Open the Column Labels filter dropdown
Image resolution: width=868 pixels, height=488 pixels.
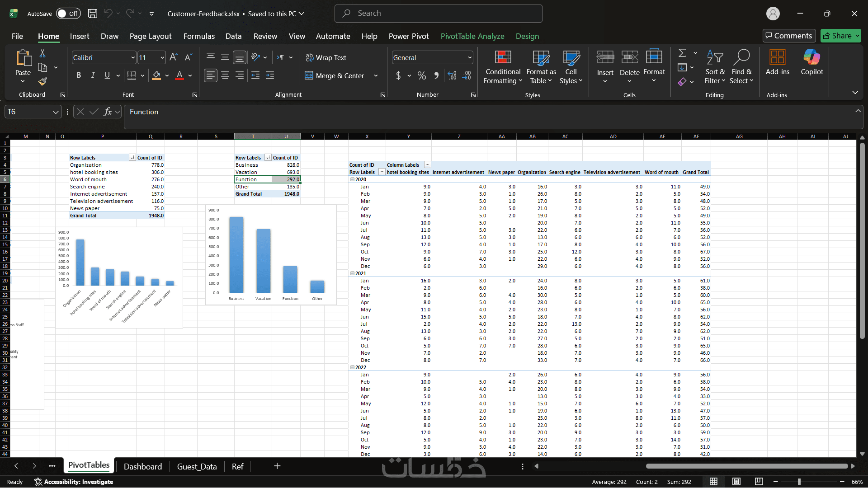pyautogui.click(x=428, y=165)
